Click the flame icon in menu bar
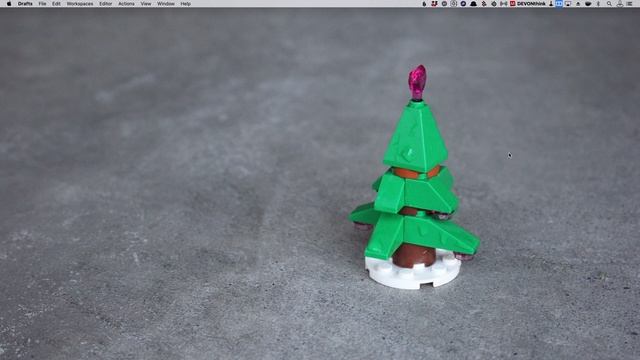 click(424, 4)
